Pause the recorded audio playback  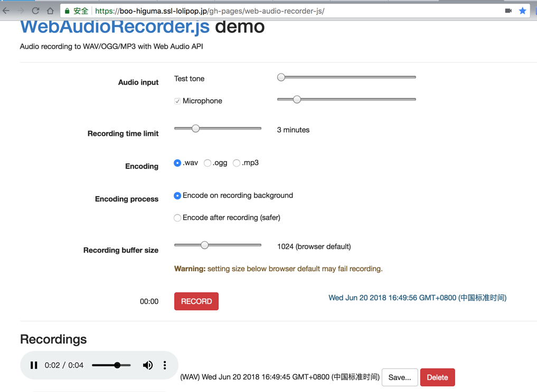pos(34,365)
